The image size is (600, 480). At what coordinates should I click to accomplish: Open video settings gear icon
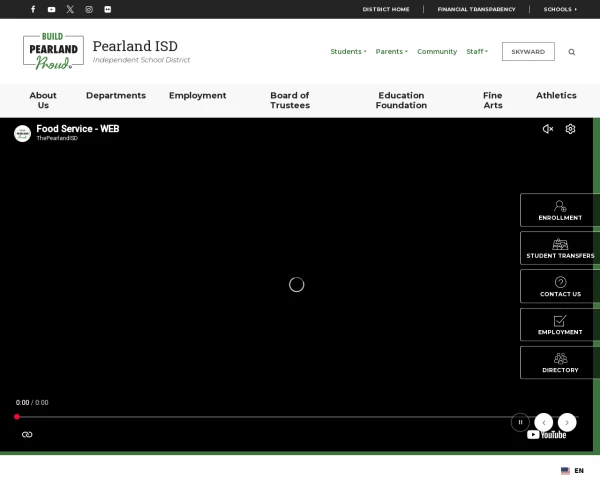pos(570,129)
